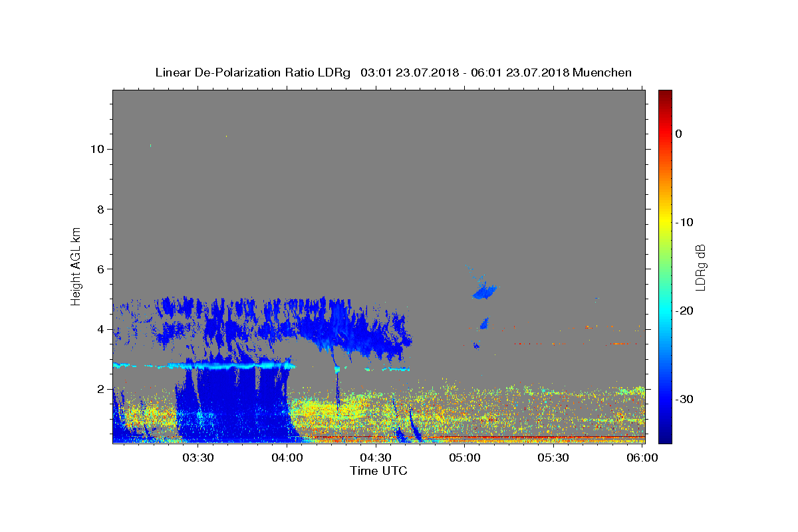Click the 06:00 time tick label
Screen dimensions: 798x532
pos(642,458)
